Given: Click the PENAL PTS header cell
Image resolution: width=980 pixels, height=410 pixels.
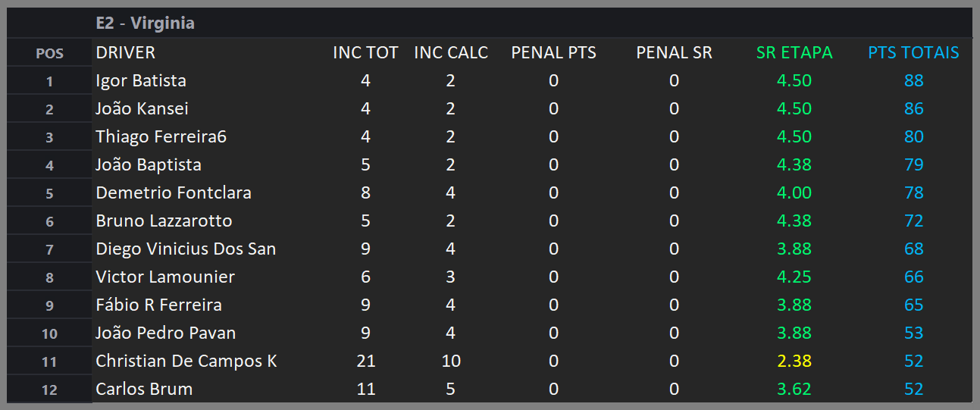Looking at the screenshot, I should pos(553,52).
